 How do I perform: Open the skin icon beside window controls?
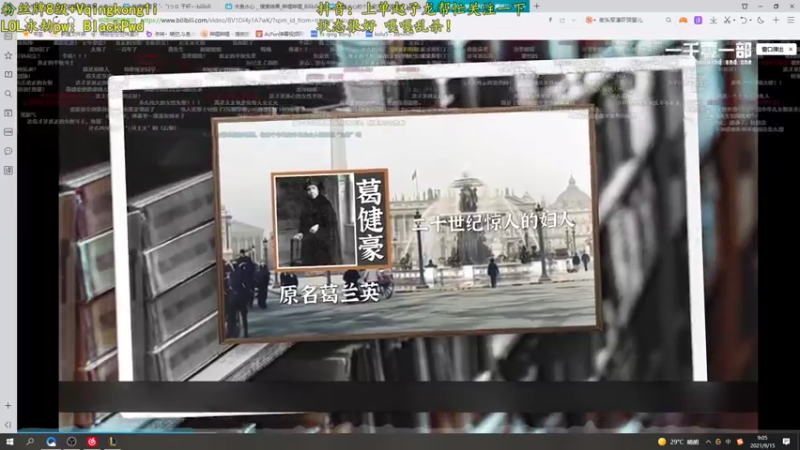(745, 6)
